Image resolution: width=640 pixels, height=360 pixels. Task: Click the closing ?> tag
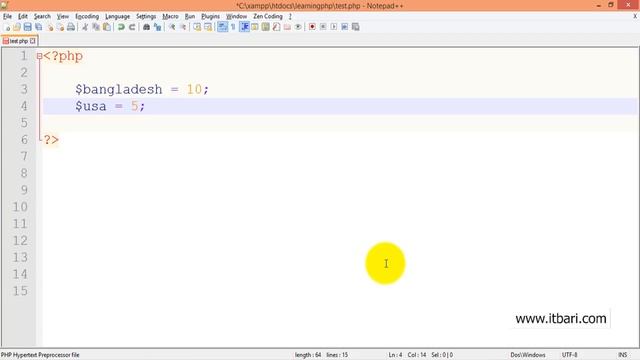tap(51, 140)
